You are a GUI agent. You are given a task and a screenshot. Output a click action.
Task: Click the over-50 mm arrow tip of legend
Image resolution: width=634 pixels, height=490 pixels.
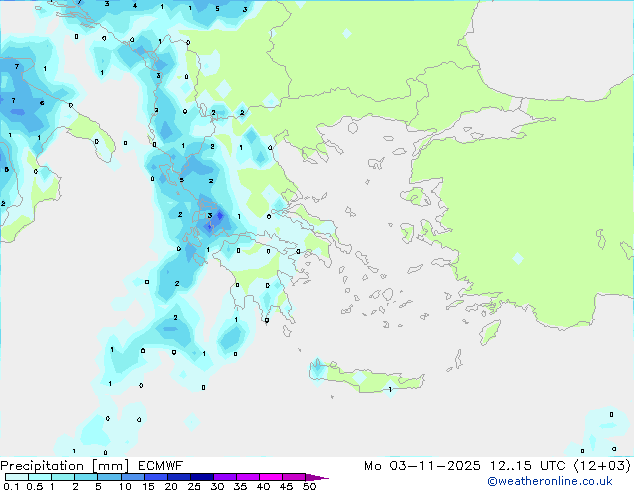point(317,477)
